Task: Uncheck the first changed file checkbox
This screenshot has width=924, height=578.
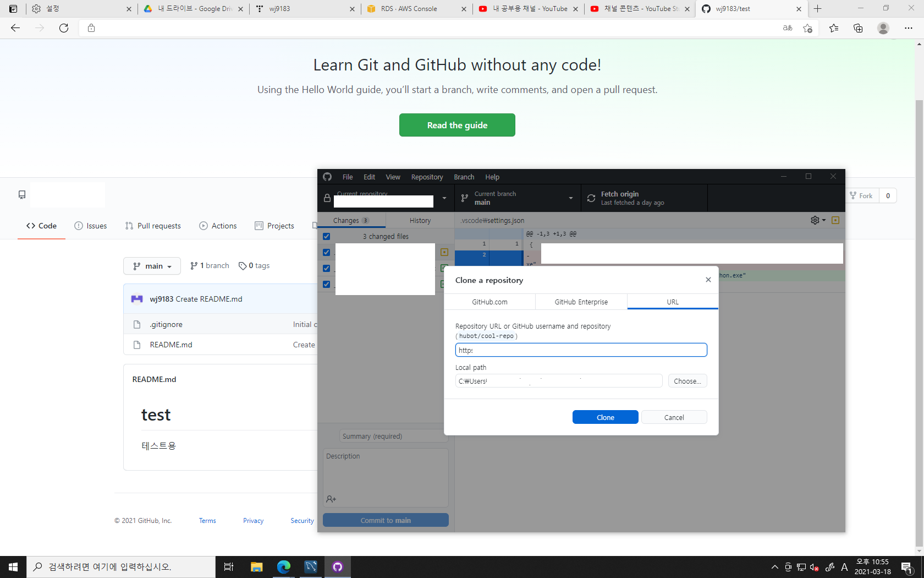Action: click(326, 252)
